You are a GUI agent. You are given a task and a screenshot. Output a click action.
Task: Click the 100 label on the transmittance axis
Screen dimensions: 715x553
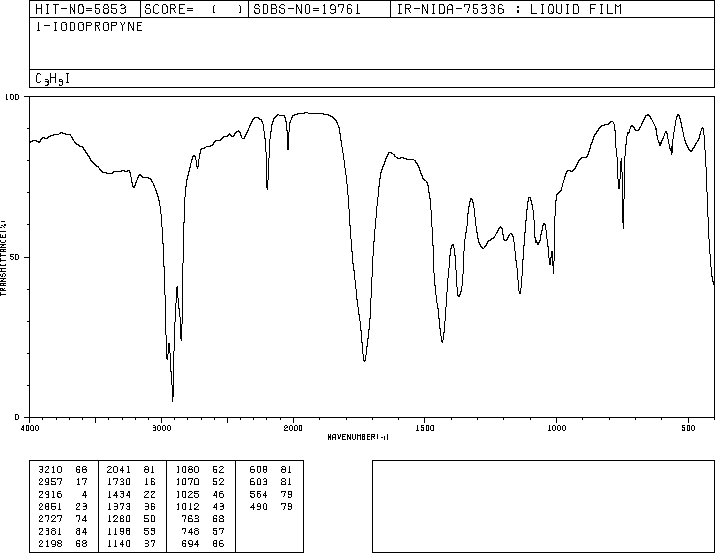coord(12,97)
